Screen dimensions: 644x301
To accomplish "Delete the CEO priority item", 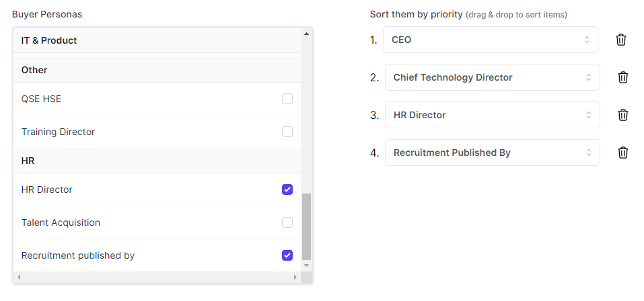I will pyautogui.click(x=621, y=40).
